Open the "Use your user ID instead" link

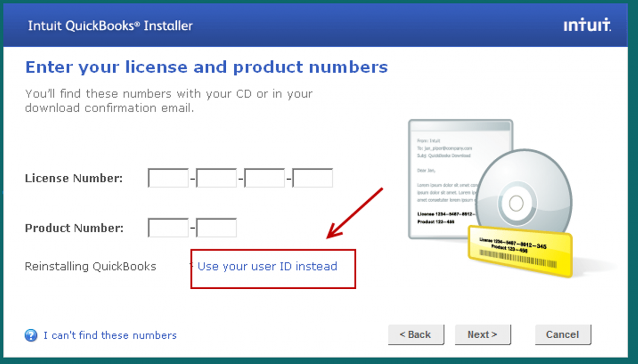click(x=267, y=266)
